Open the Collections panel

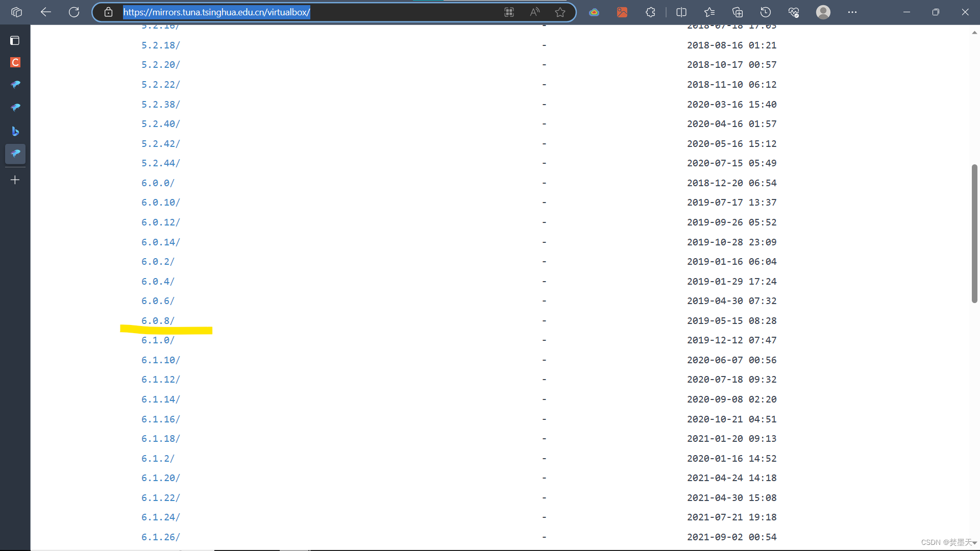pos(738,12)
